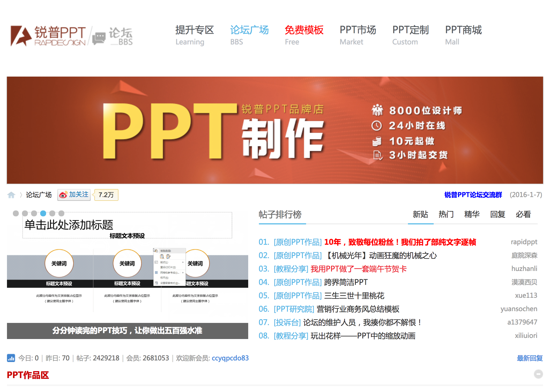The image size is (550, 392).
Task: Open post 跨界简洁PPT
Action: coord(346,282)
